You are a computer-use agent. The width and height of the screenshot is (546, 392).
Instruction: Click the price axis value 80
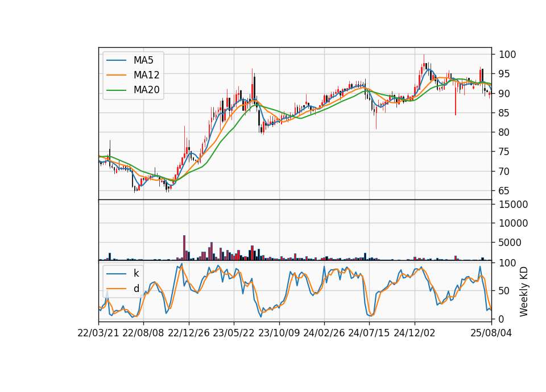coord(504,132)
